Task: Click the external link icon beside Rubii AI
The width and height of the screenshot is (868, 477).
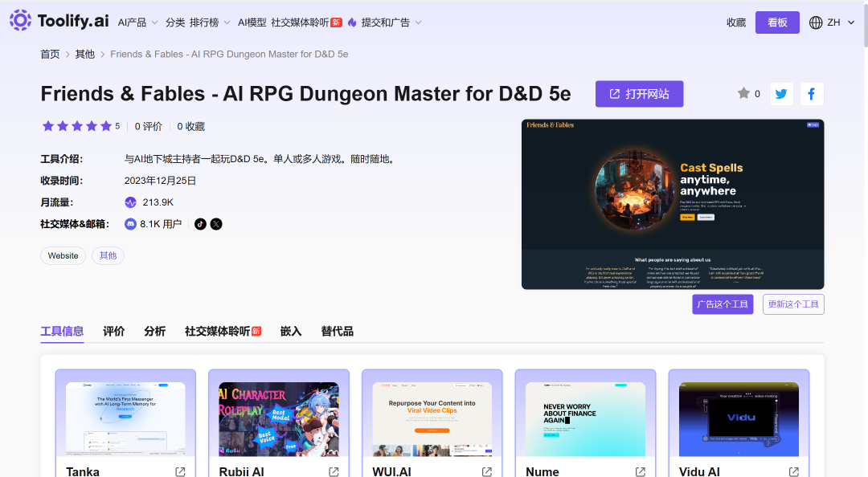Action: click(x=334, y=471)
